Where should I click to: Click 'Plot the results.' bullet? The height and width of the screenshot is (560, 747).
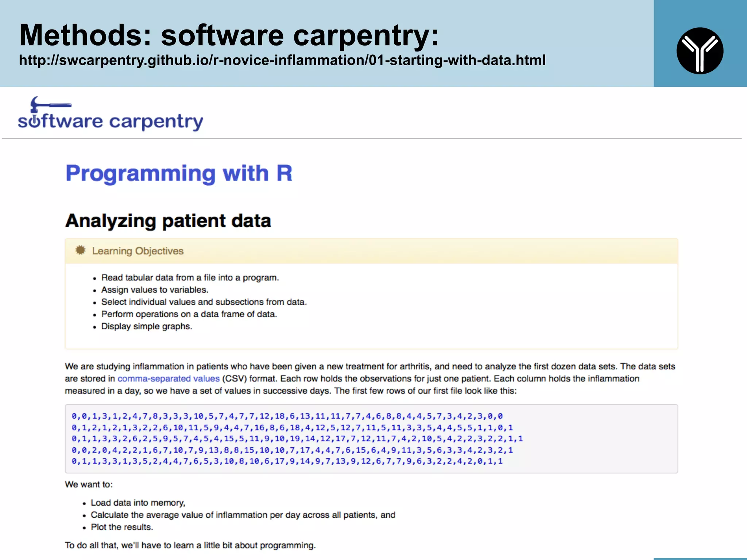click(122, 527)
